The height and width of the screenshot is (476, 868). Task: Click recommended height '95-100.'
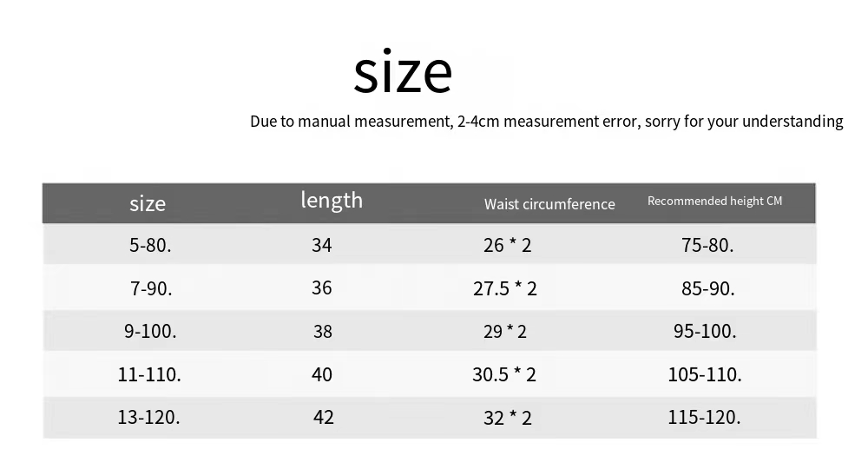(705, 331)
